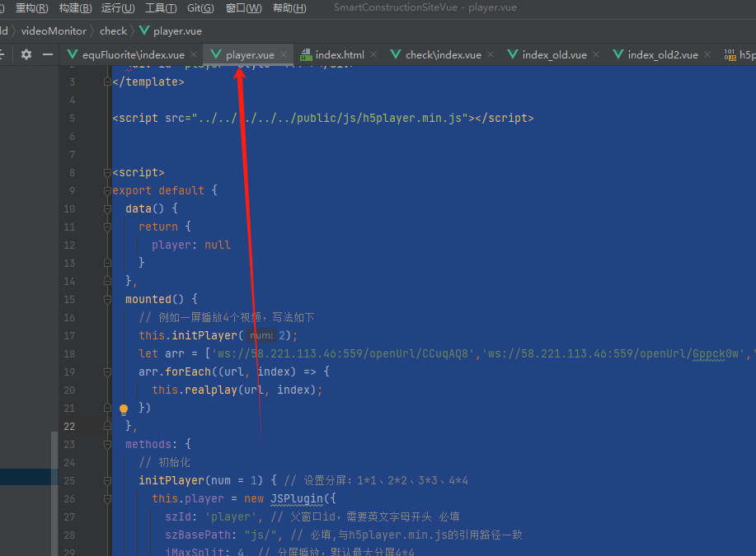Close the equFluorite\index.vue tab

(x=194, y=54)
